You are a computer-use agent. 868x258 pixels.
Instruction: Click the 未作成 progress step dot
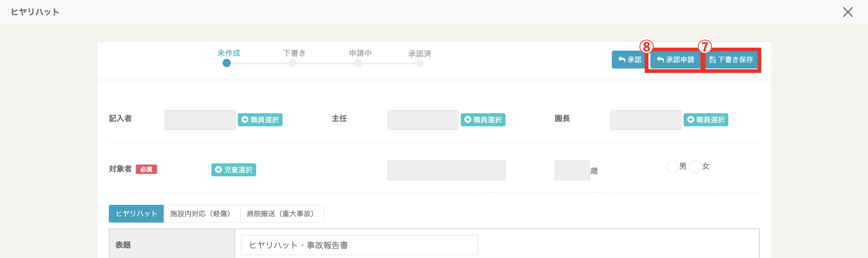click(227, 63)
